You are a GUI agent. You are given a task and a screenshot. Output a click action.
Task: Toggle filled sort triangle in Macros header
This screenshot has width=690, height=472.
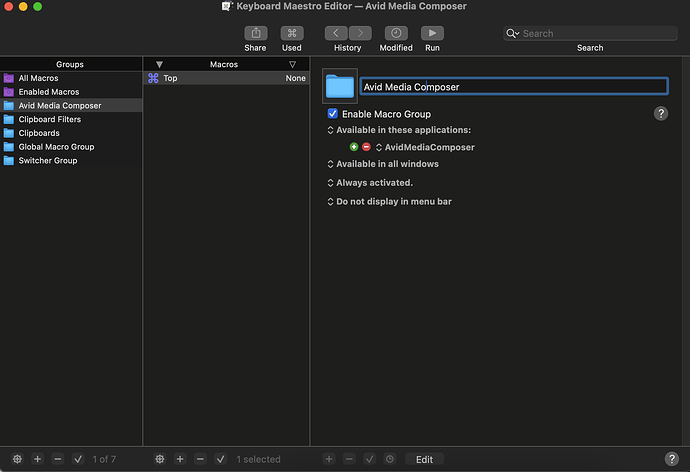pos(159,65)
